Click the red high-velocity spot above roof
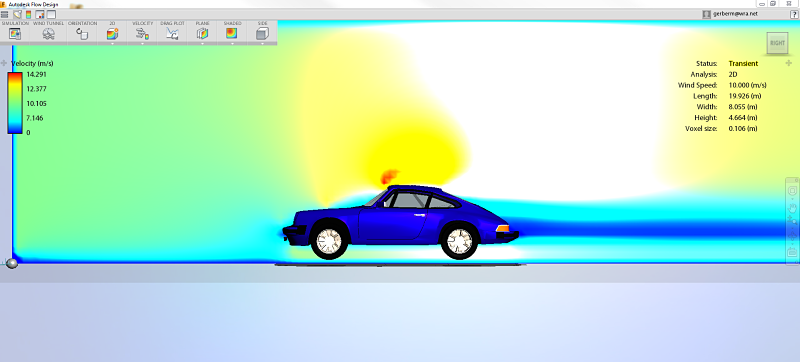This screenshot has width=800, height=362. click(x=389, y=176)
